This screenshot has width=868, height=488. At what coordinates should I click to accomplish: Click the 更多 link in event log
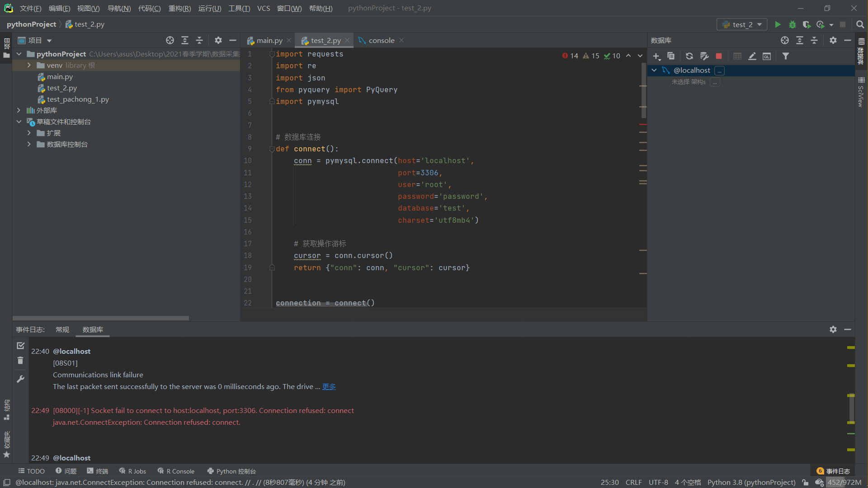click(x=329, y=386)
